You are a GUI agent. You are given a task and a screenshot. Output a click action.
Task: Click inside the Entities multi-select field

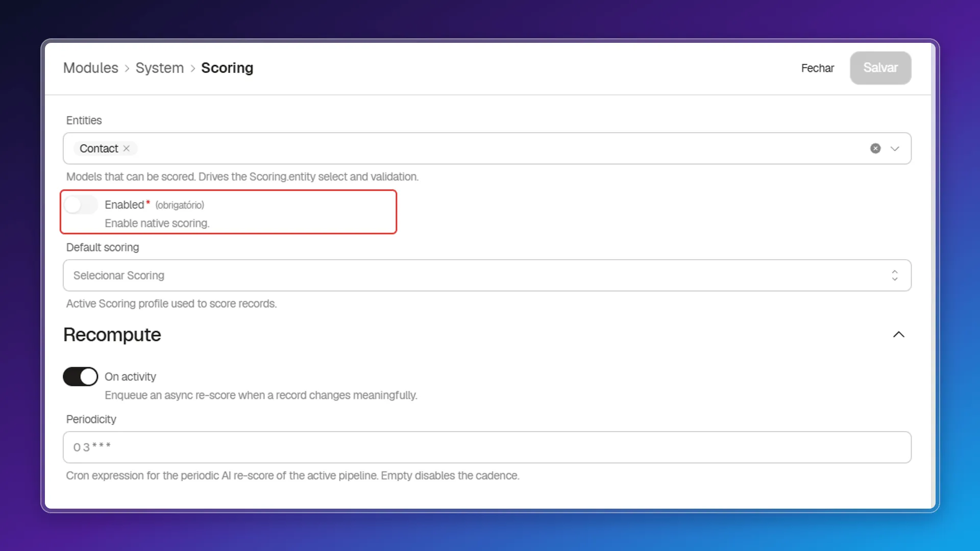[487, 148]
